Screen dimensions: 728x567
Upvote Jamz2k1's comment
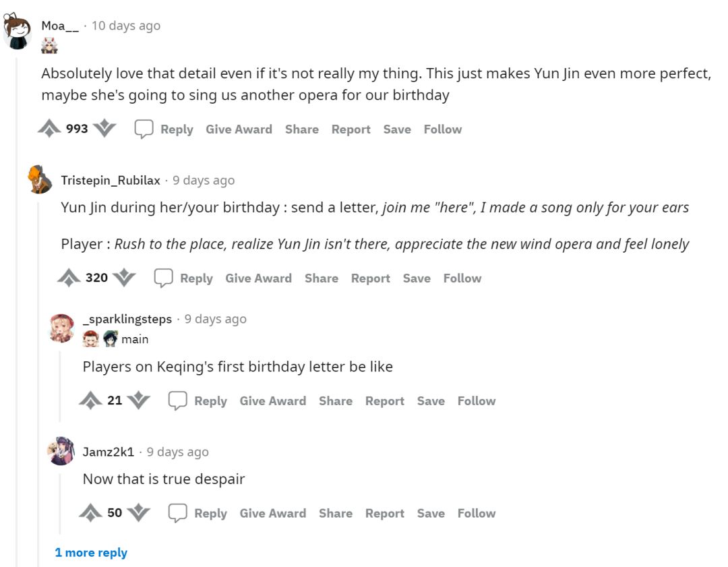(x=90, y=513)
